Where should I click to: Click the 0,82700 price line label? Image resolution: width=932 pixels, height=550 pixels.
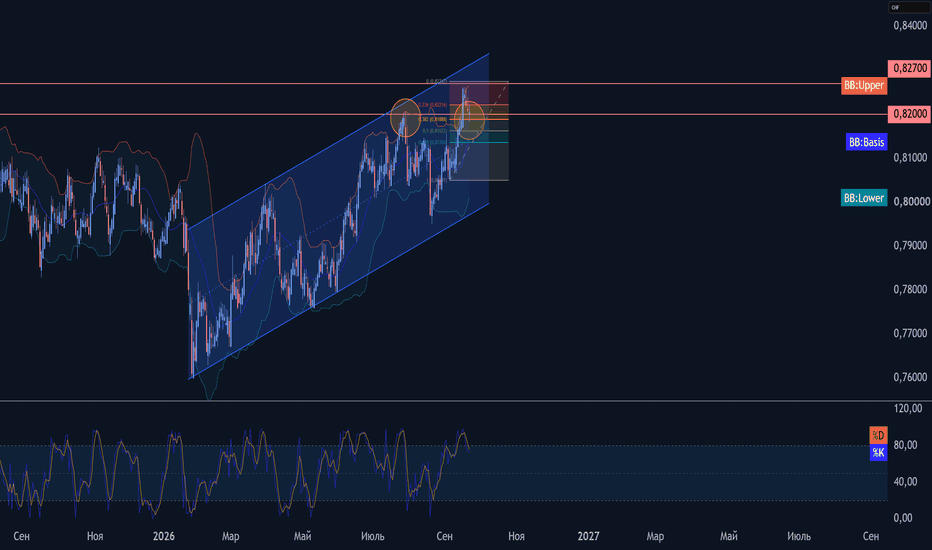point(909,68)
